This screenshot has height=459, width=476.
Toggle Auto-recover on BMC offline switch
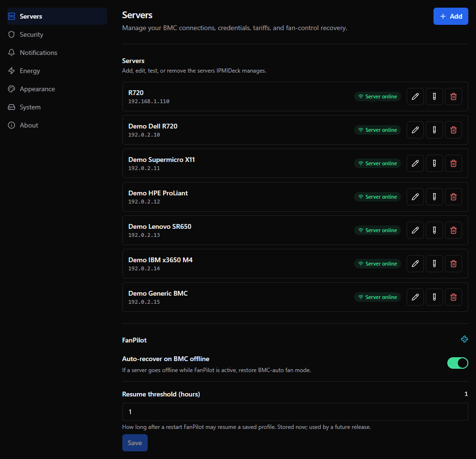click(x=457, y=363)
